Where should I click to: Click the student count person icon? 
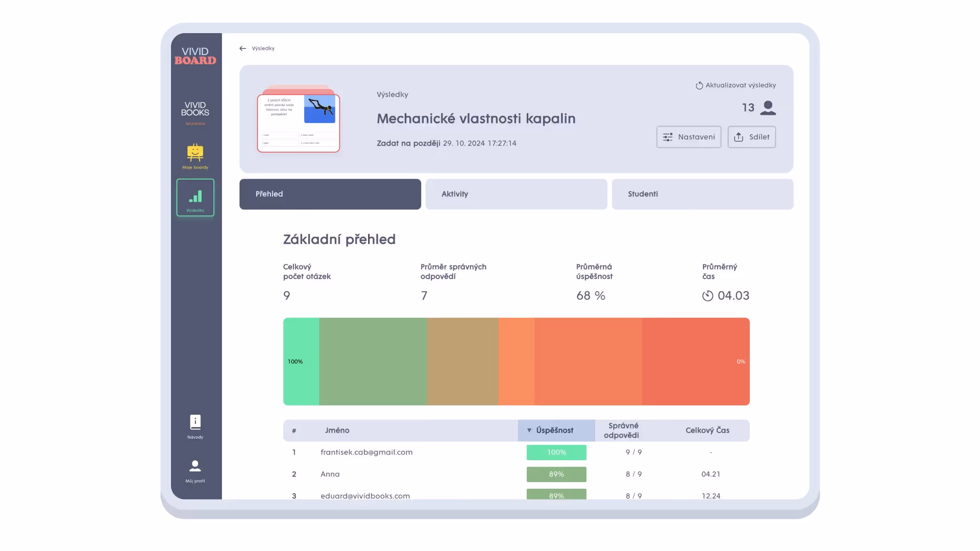[x=768, y=108]
